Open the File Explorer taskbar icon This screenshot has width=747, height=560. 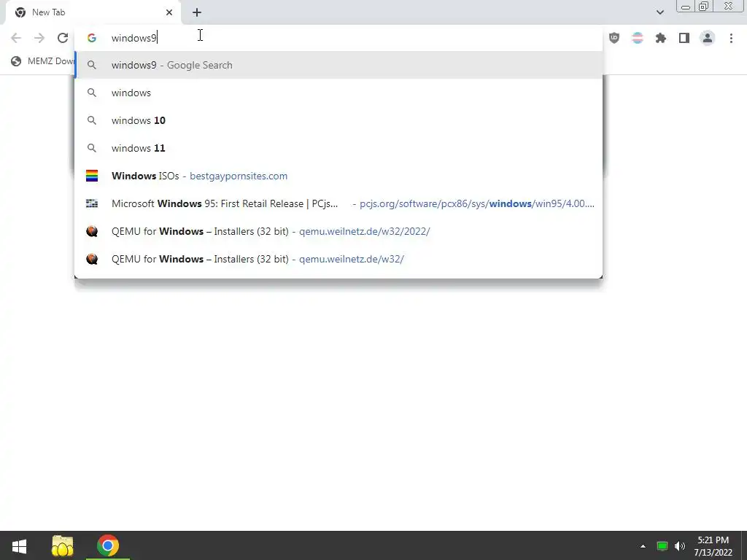point(63,545)
